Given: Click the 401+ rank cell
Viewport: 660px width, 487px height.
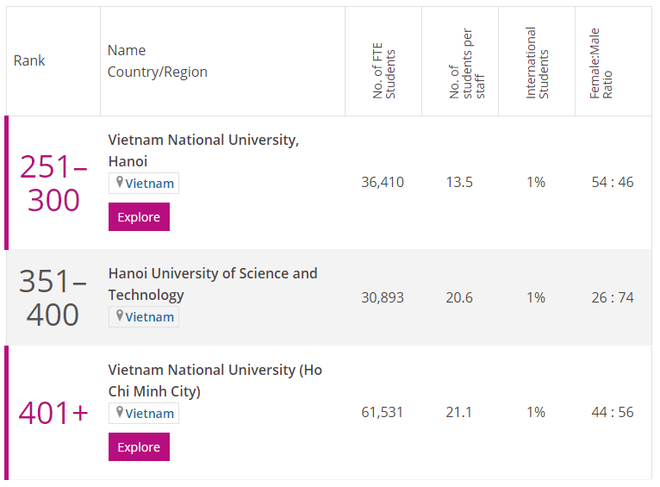Looking at the screenshot, I should (54, 412).
